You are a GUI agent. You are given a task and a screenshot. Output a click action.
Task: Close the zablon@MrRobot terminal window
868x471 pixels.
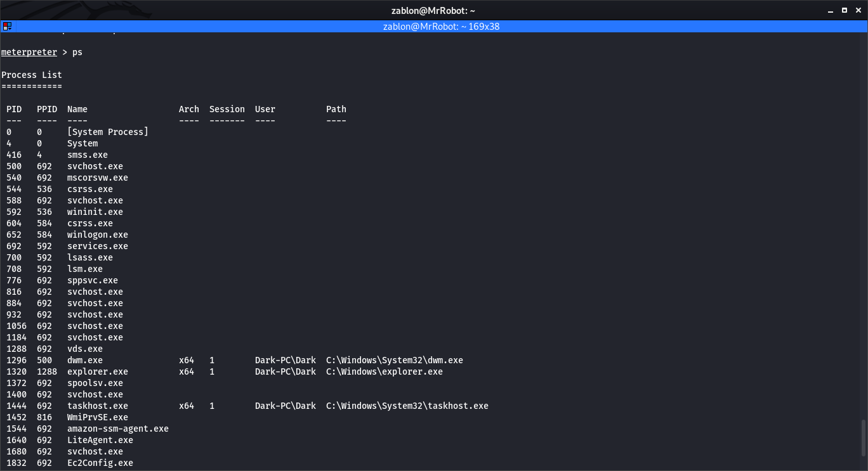[858, 10]
